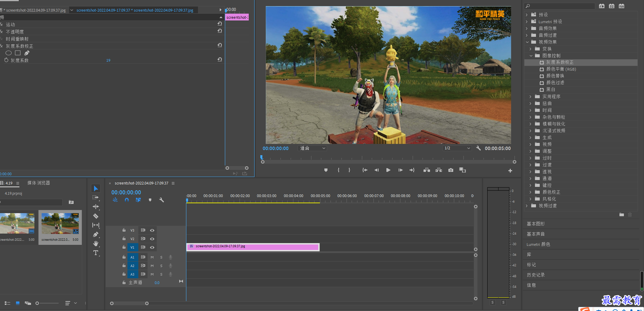The width and height of the screenshot is (644, 311).
Task: Select the Selection arrow tool
Action: 96,189
